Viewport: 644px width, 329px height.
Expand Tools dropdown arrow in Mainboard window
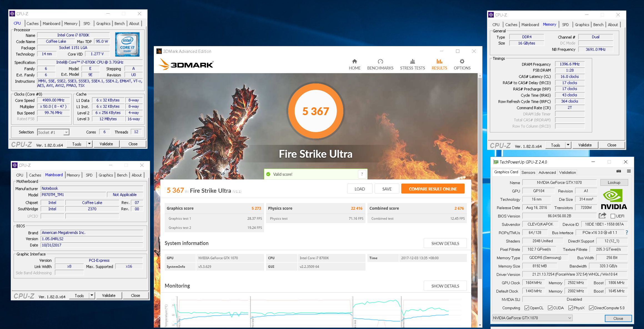pyautogui.click(x=92, y=296)
